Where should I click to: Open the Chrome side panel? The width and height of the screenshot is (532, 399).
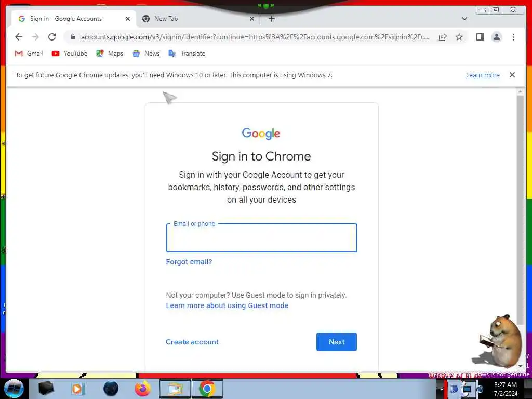pyautogui.click(x=480, y=37)
